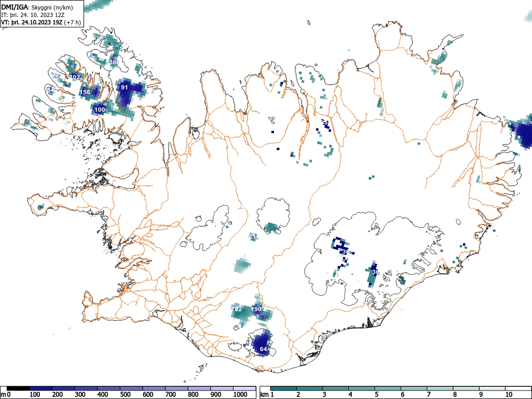Click the '10' tick label in km legend
Image resolution: width=532 pixels, height=399 pixels.
(508, 395)
